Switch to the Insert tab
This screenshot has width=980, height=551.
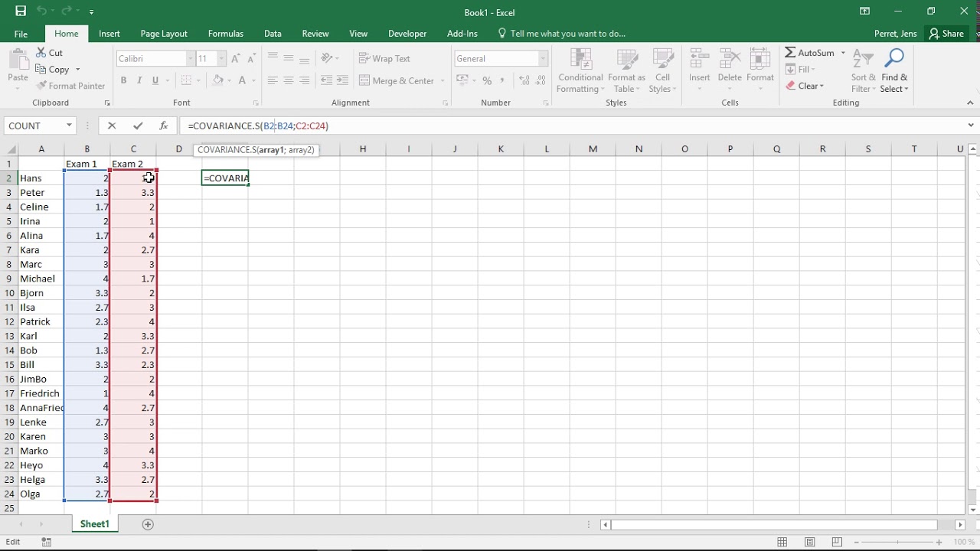[x=109, y=34]
